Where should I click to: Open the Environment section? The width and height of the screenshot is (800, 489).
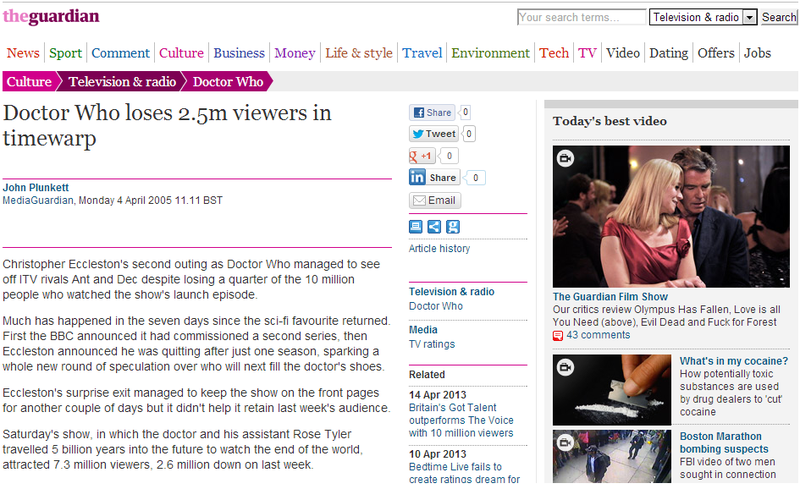point(490,53)
